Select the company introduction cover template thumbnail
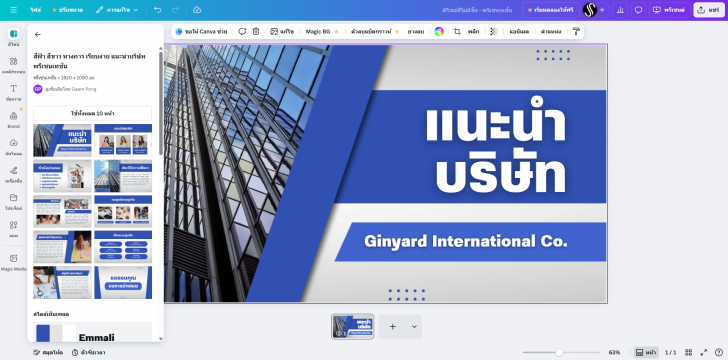 (x=62, y=140)
